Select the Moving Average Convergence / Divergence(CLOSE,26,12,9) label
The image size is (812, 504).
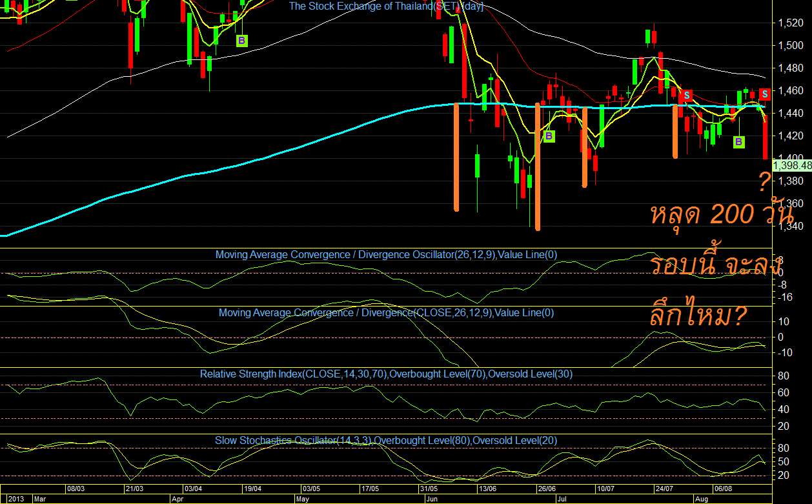[x=386, y=312]
